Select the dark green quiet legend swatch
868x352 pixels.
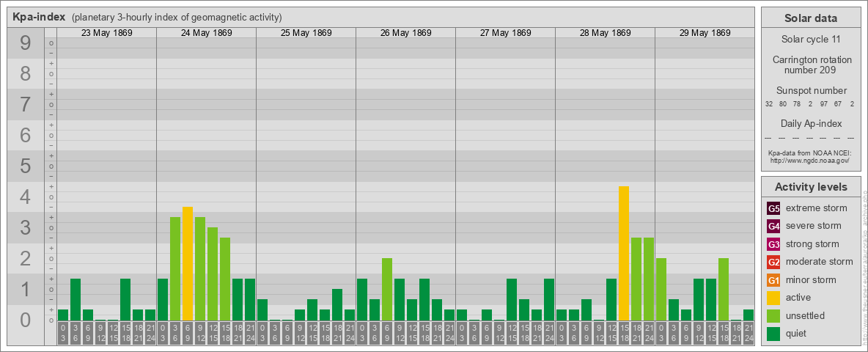[773, 333]
